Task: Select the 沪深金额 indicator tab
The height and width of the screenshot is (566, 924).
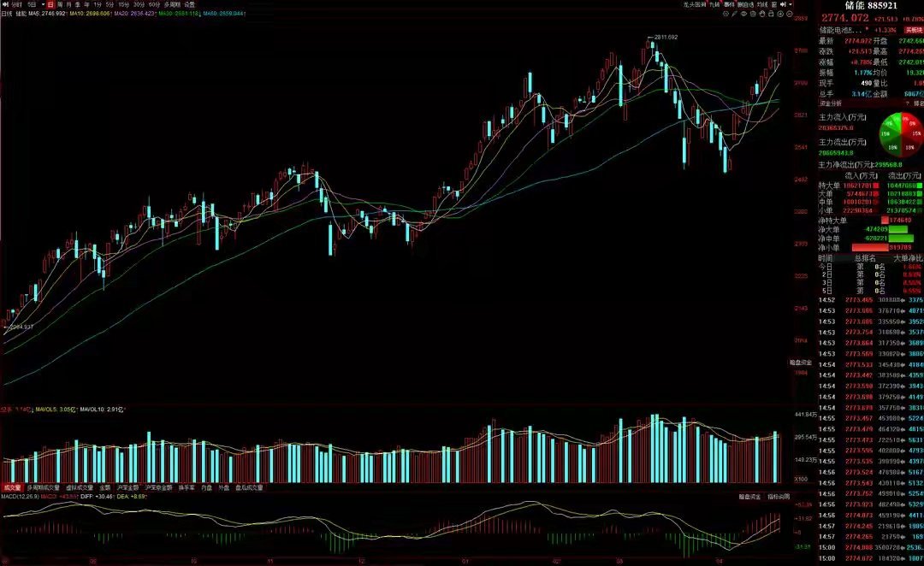Action: (127, 487)
